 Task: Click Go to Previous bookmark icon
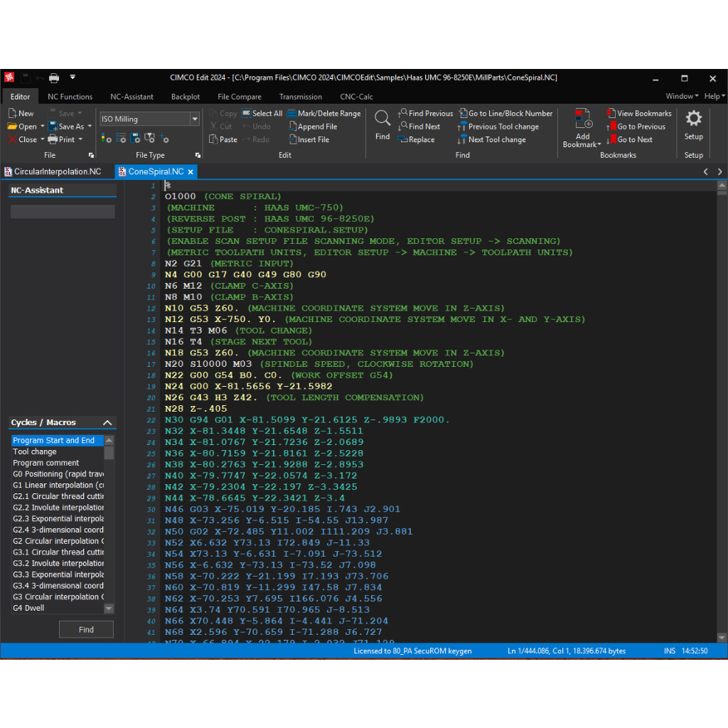tap(611, 127)
